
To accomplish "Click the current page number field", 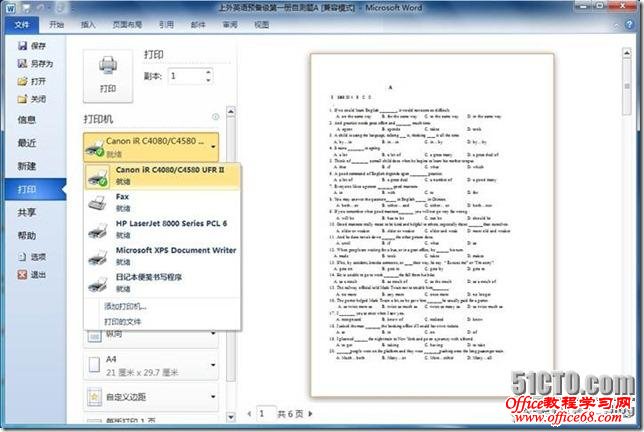I will [265, 414].
